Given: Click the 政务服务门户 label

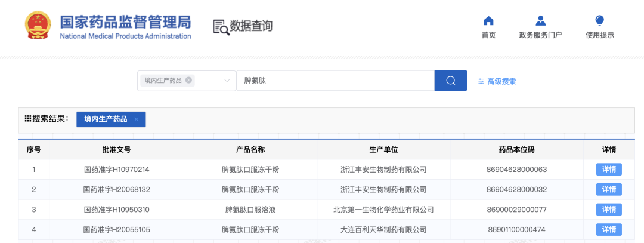Looking at the screenshot, I should pyautogui.click(x=540, y=35).
